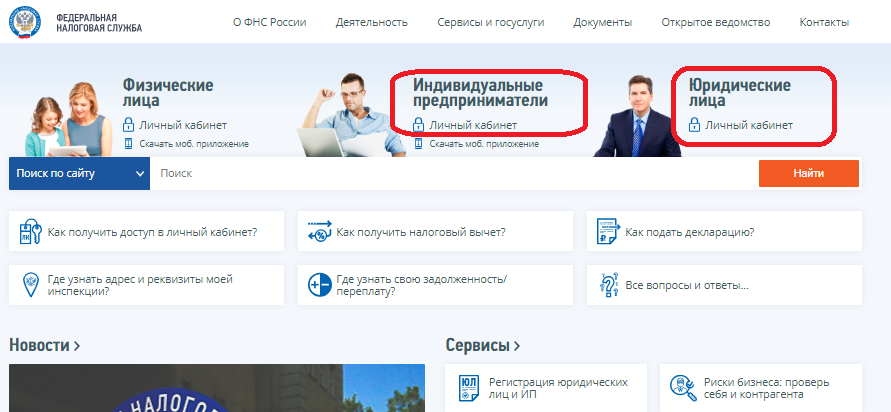Open the О ФНС России menu
This screenshot has height=412, width=891.
point(269,22)
